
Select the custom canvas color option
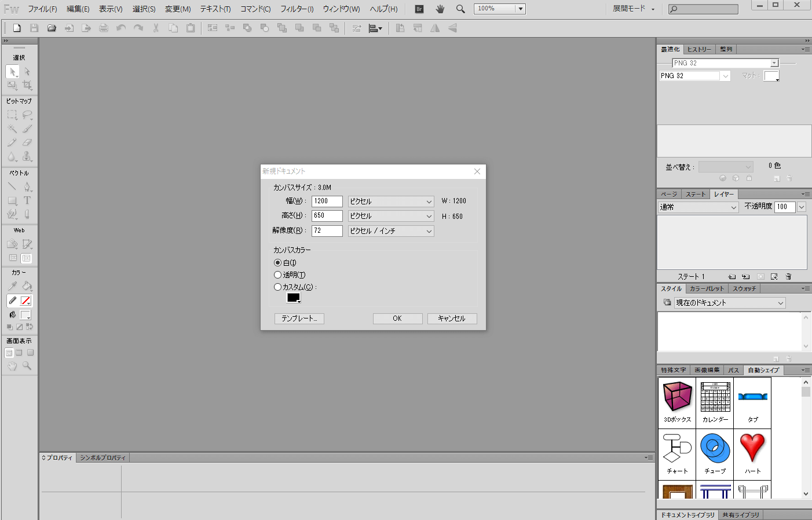(277, 287)
